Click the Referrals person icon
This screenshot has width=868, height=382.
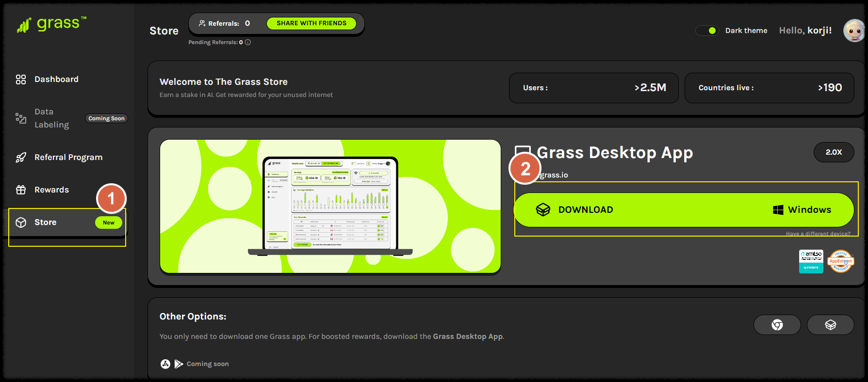[x=202, y=23]
